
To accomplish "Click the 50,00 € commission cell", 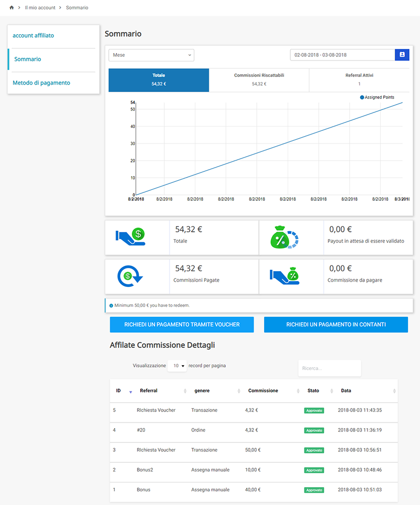I will pyautogui.click(x=253, y=450).
